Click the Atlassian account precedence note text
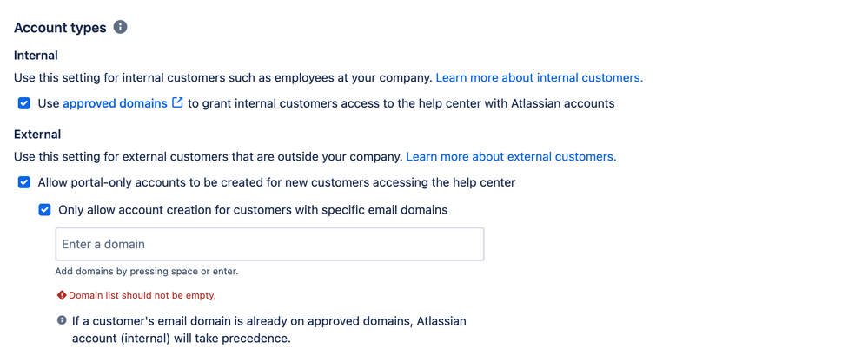Screen dimensions: 868x355 point(269,330)
